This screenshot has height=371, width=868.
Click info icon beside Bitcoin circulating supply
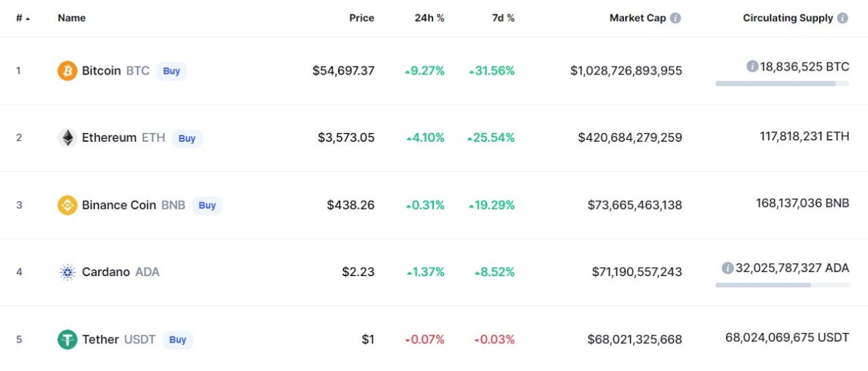[x=752, y=66]
